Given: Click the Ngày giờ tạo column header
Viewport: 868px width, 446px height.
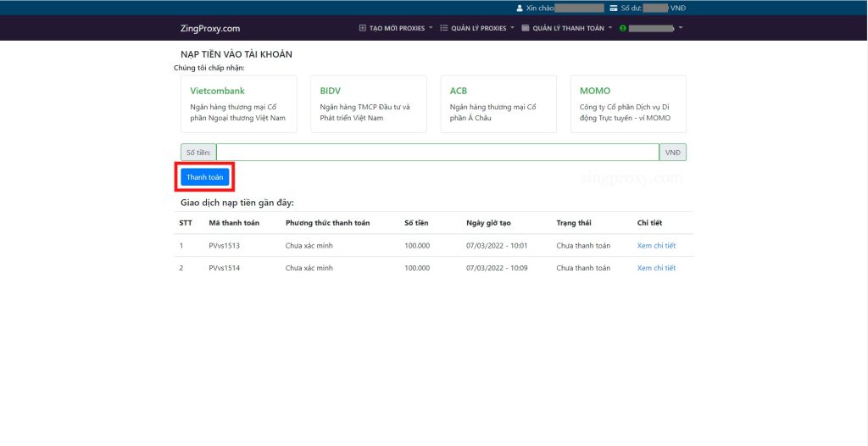Looking at the screenshot, I should (x=488, y=223).
